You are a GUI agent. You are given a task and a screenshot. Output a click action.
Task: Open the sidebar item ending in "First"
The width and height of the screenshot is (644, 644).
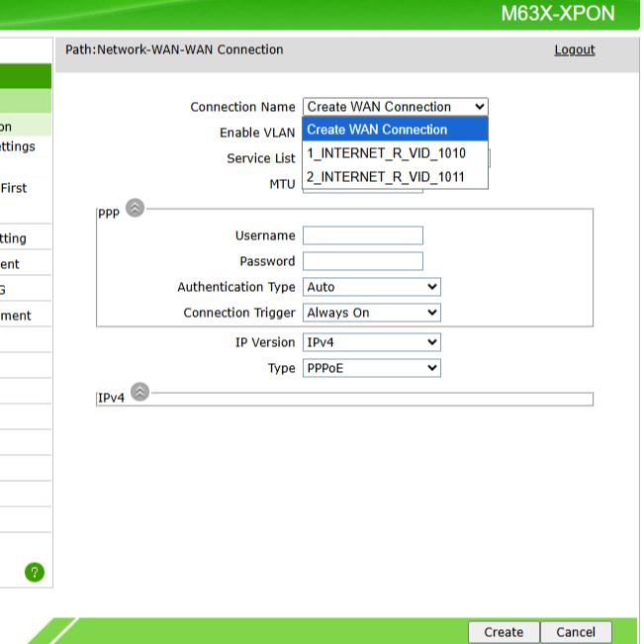[x=15, y=188]
